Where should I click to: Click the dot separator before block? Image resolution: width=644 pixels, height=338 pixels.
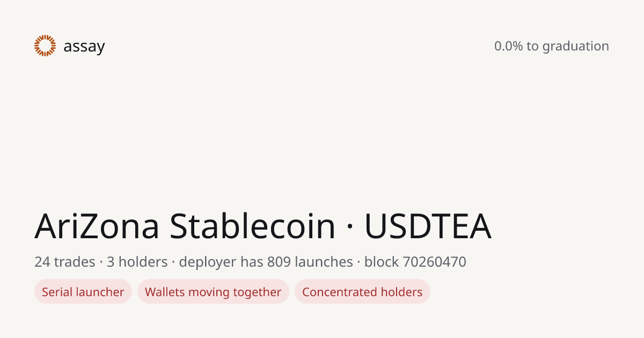pos(358,262)
